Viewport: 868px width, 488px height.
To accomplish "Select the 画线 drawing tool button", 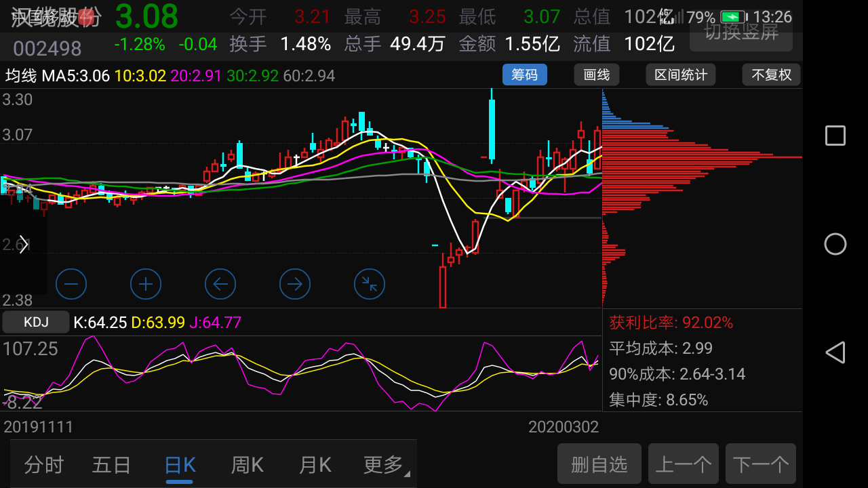I will tap(597, 75).
